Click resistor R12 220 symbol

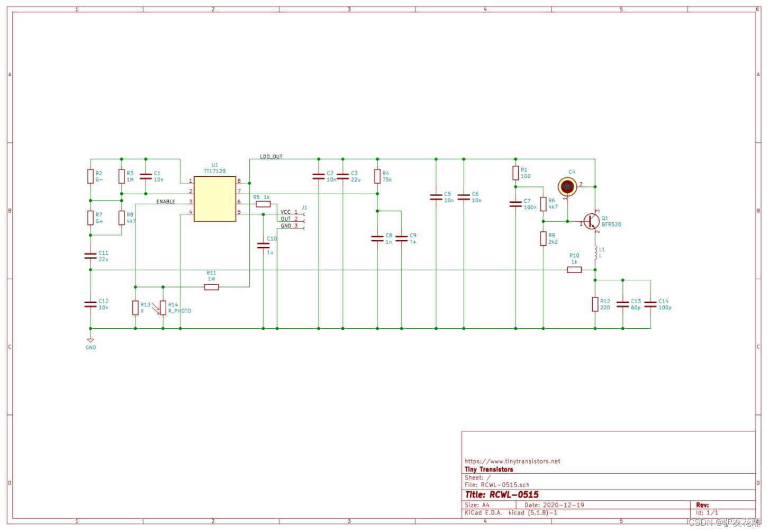(595, 304)
